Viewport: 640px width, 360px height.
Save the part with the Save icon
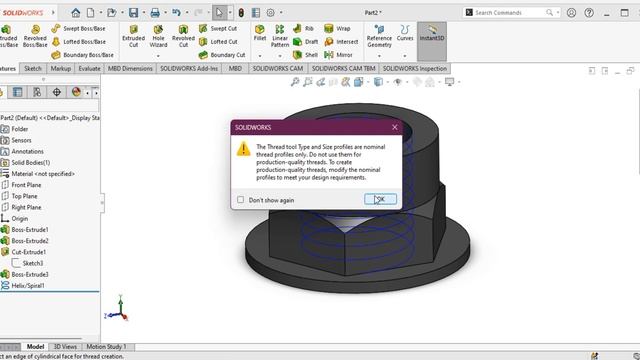click(x=133, y=13)
